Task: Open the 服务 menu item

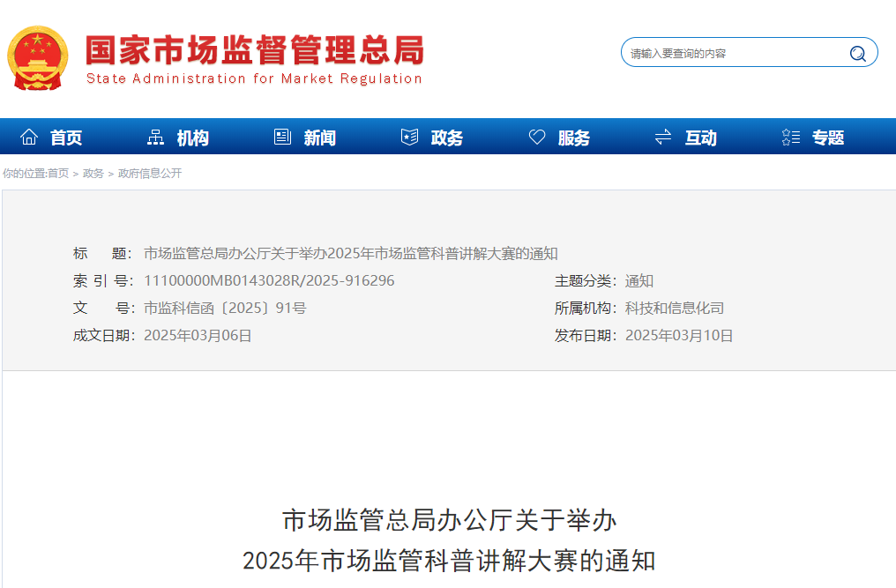Action: pyautogui.click(x=574, y=138)
